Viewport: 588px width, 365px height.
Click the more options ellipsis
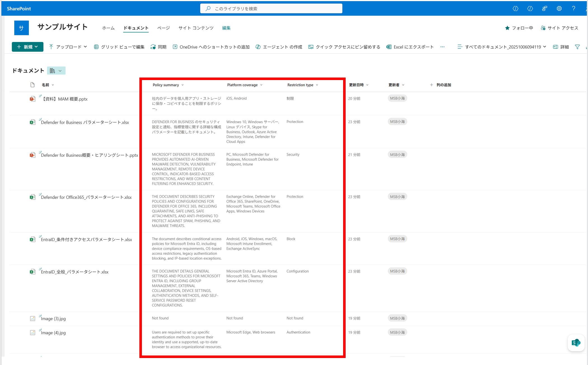coord(442,47)
